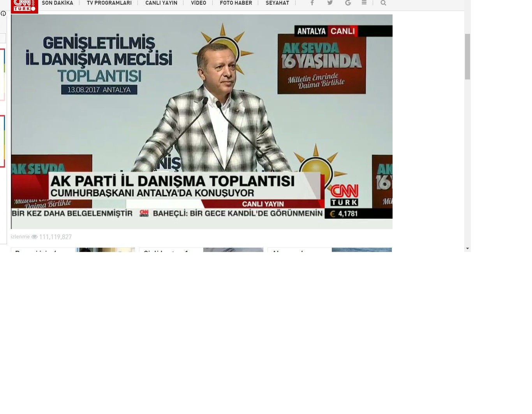Click the eye icon beside view count
Image resolution: width=532 pixels, height=414 pixels.
34,237
